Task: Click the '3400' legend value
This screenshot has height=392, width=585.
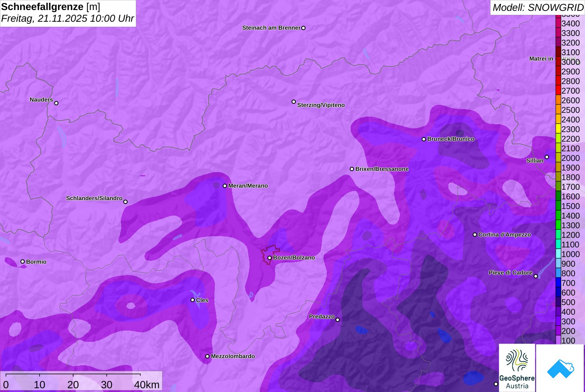Action: click(x=571, y=24)
